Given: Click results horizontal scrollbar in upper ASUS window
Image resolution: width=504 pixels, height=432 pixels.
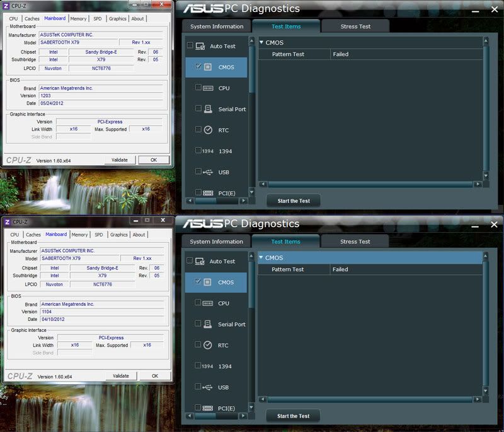Looking at the screenshot, I should point(370,184).
